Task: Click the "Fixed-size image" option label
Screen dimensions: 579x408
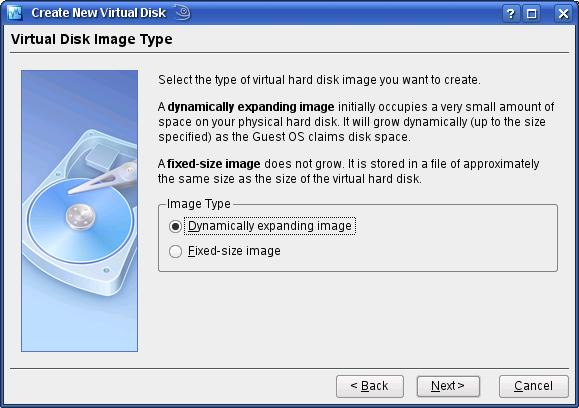Action: click(x=234, y=251)
